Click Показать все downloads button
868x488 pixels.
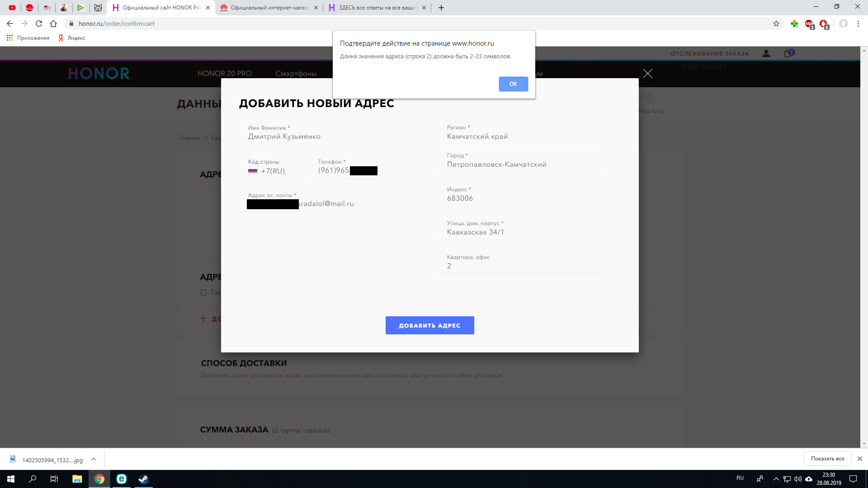[827, 459]
